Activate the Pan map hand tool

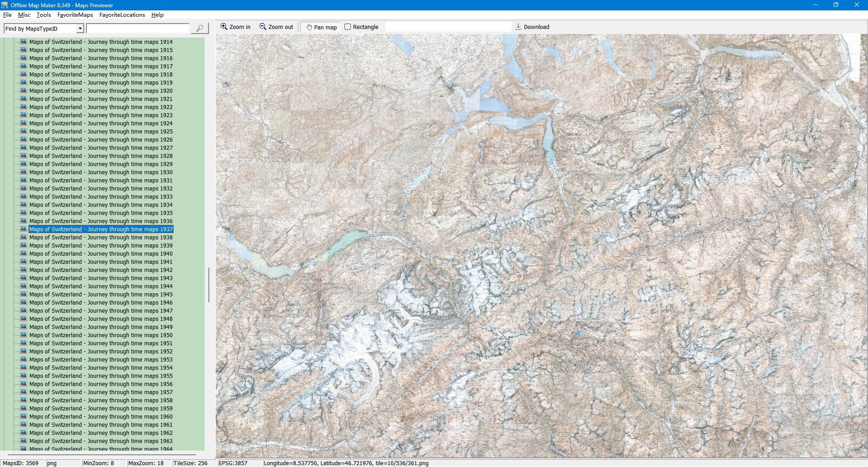(x=309, y=27)
